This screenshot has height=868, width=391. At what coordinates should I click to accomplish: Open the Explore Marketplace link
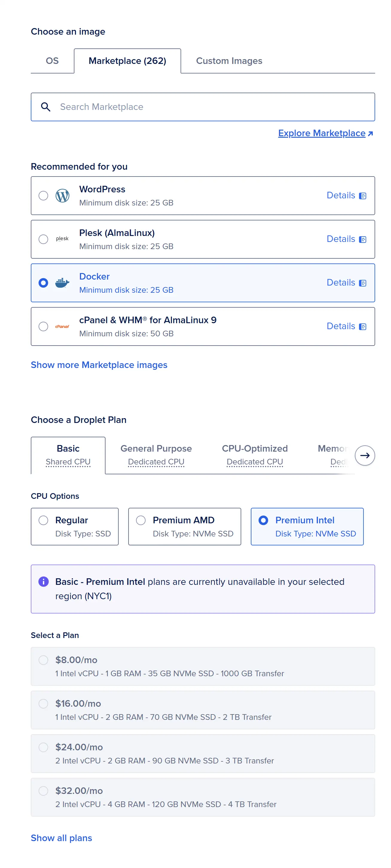pyautogui.click(x=325, y=133)
